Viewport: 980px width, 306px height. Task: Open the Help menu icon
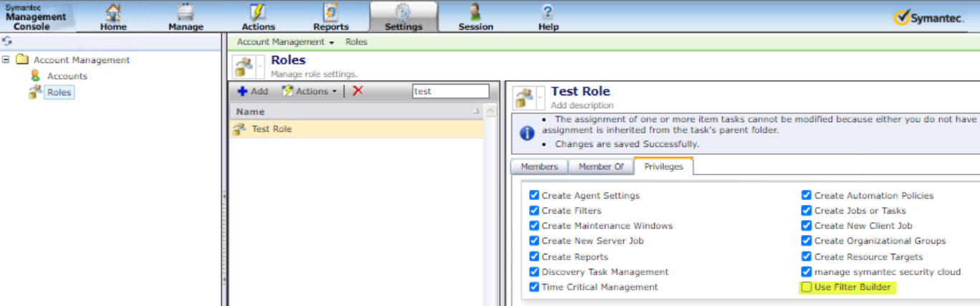point(548,12)
